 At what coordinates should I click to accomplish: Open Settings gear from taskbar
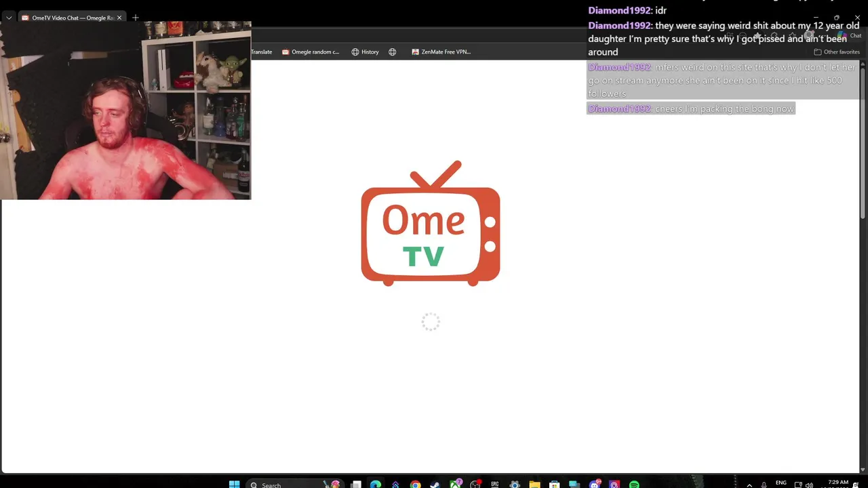click(x=515, y=484)
